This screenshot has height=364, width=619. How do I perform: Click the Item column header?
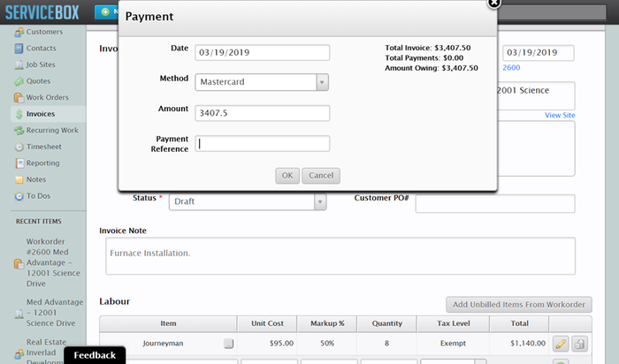pos(168,323)
